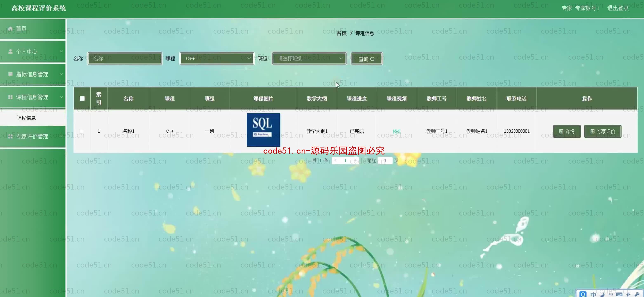Image resolution: width=644 pixels, height=297 pixels.
Task: Go to the previous page arrow in pagination
Action: 336,161
